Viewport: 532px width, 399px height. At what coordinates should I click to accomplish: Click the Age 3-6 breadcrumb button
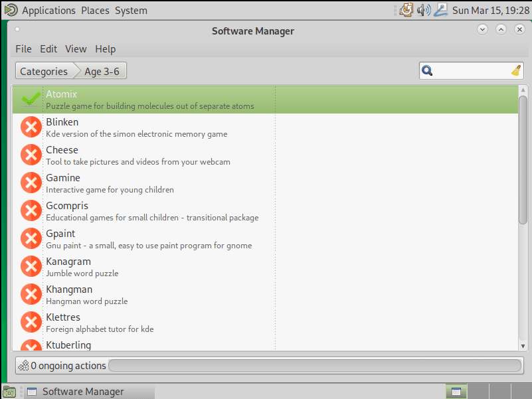pos(102,71)
